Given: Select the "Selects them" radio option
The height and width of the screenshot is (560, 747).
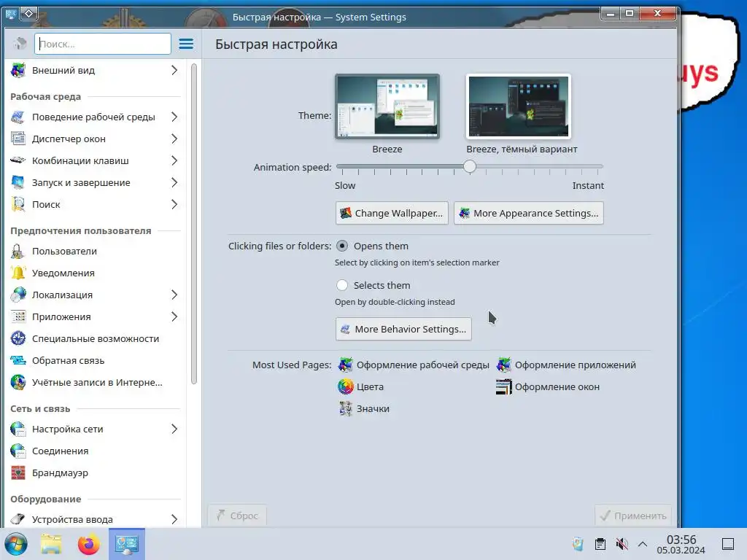Looking at the screenshot, I should [342, 285].
